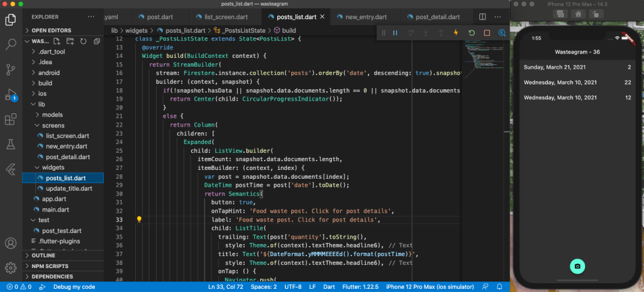644x292 pixels.
Task: Restart the debug session with green arrow
Action: 472,33
